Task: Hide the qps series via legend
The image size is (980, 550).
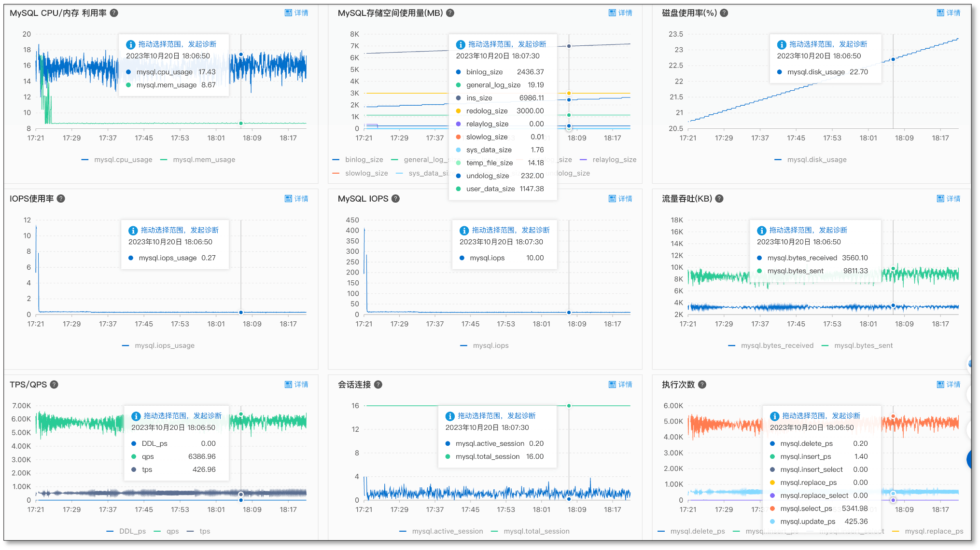Action: 172,531
